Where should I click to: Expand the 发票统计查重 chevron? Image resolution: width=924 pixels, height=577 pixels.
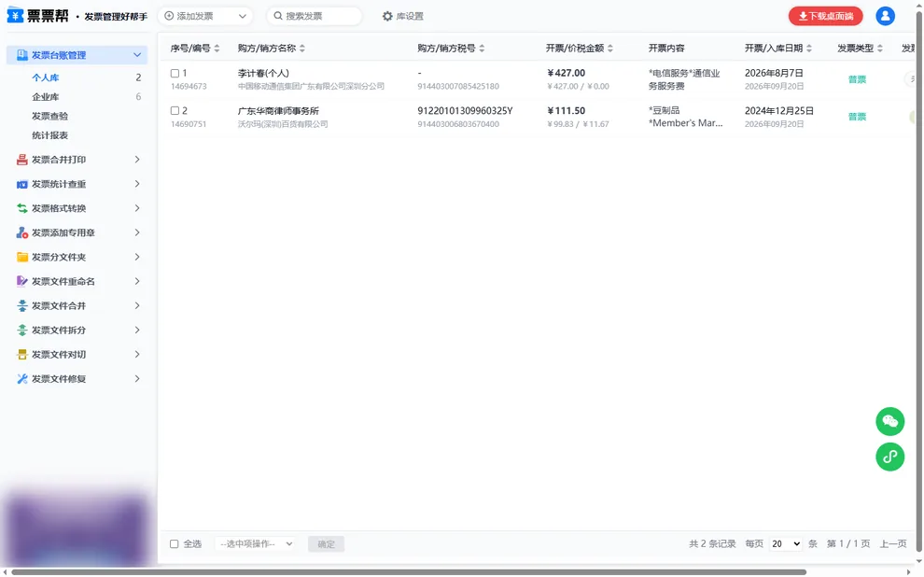point(137,184)
